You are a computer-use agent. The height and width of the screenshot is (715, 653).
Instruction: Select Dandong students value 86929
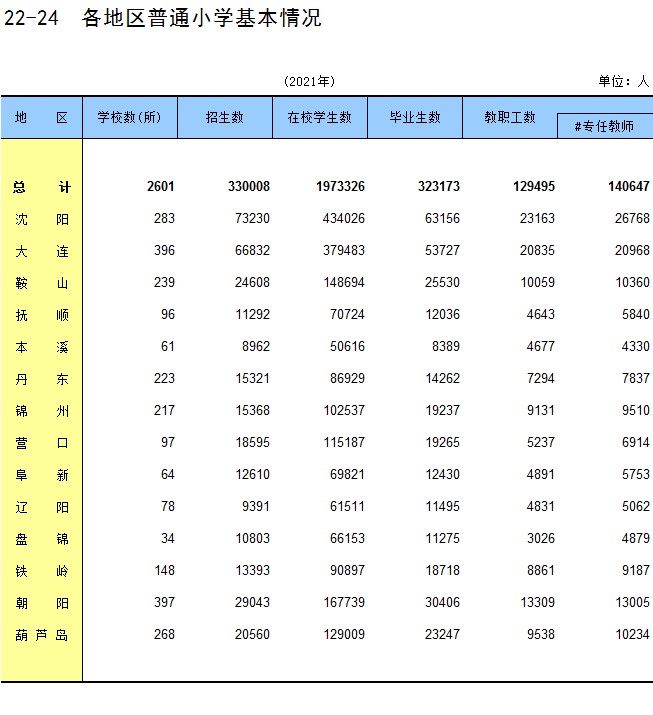pos(347,378)
